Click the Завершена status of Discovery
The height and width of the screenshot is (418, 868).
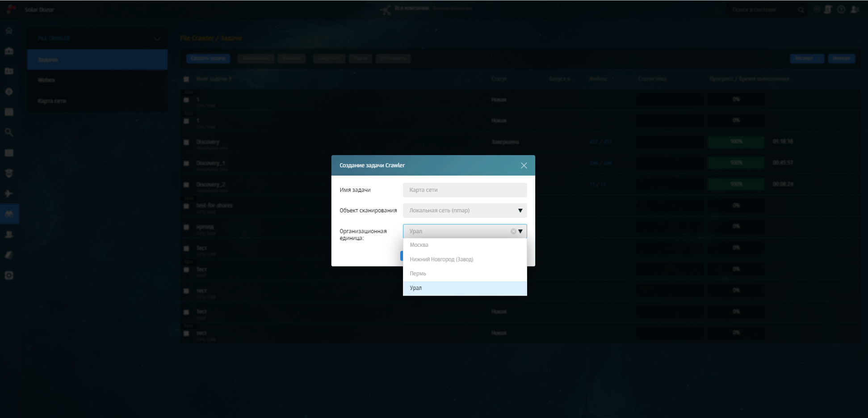point(505,142)
